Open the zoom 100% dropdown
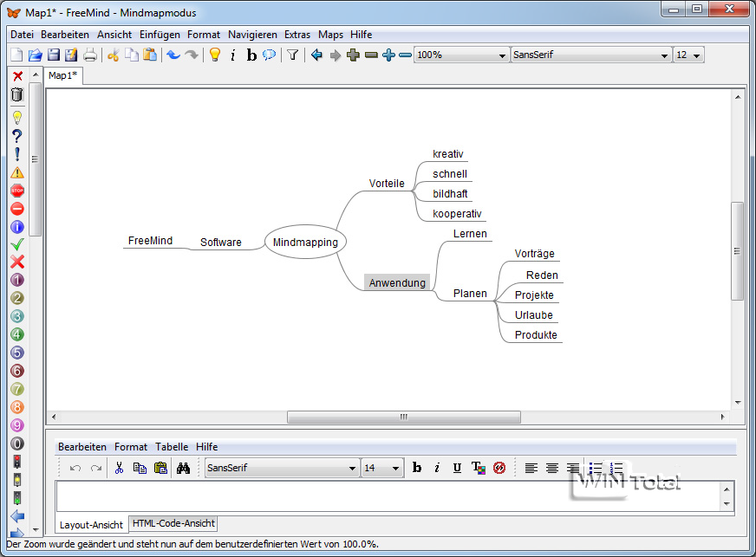The image size is (756, 557). click(461, 55)
